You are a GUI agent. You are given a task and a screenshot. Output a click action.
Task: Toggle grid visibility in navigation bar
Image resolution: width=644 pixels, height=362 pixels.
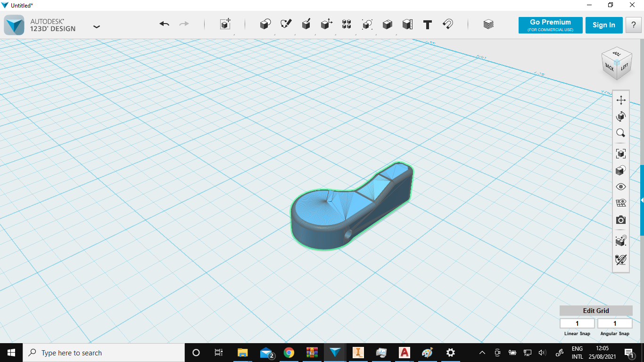tap(621, 203)
